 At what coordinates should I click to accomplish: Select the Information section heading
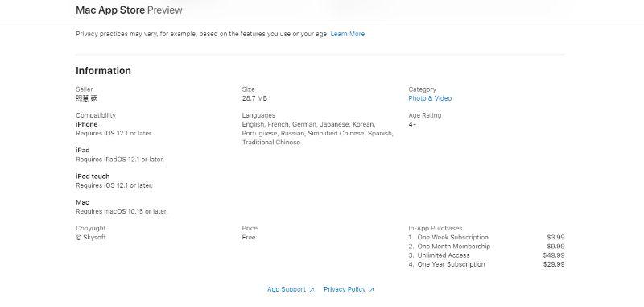pyautogui.click(x=104, y=71)
